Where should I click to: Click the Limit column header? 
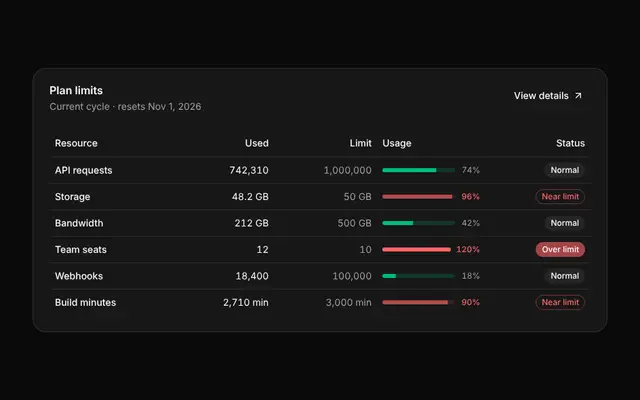pos(360,143)
